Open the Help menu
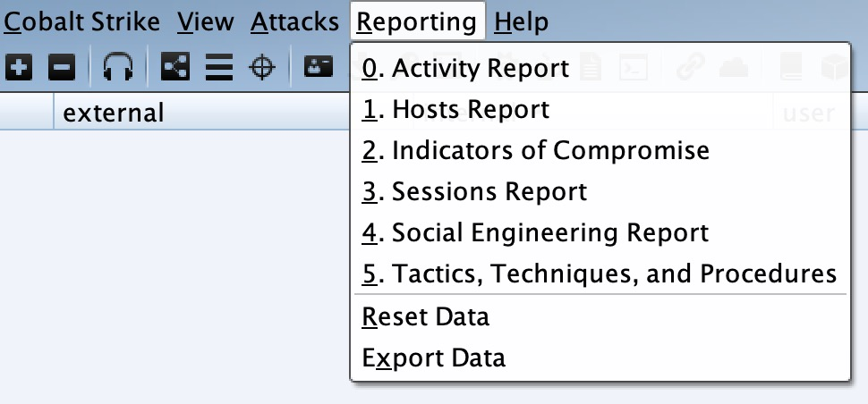 pyautogui.click(x=522, y=21)
